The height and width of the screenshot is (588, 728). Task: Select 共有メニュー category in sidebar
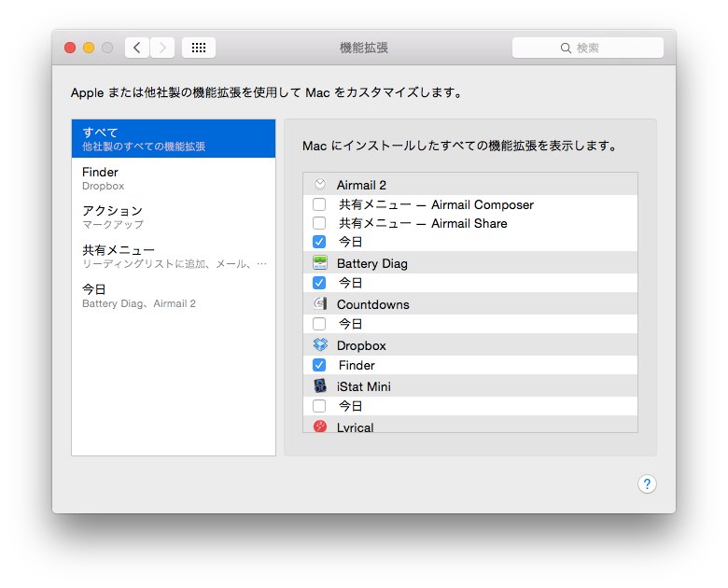click(174, 256)
